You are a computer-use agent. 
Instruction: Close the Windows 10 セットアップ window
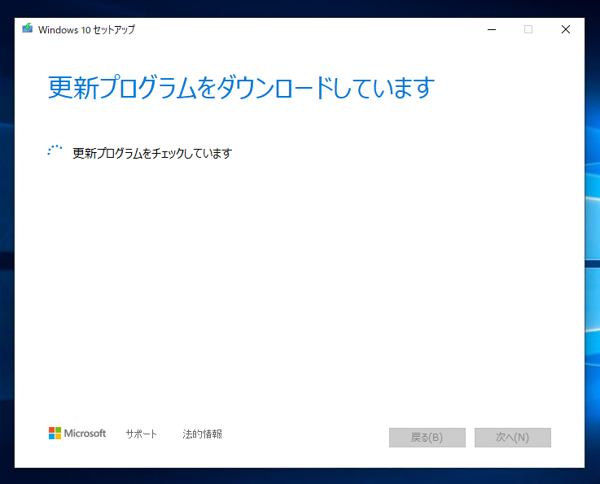(x=566, y=29)
